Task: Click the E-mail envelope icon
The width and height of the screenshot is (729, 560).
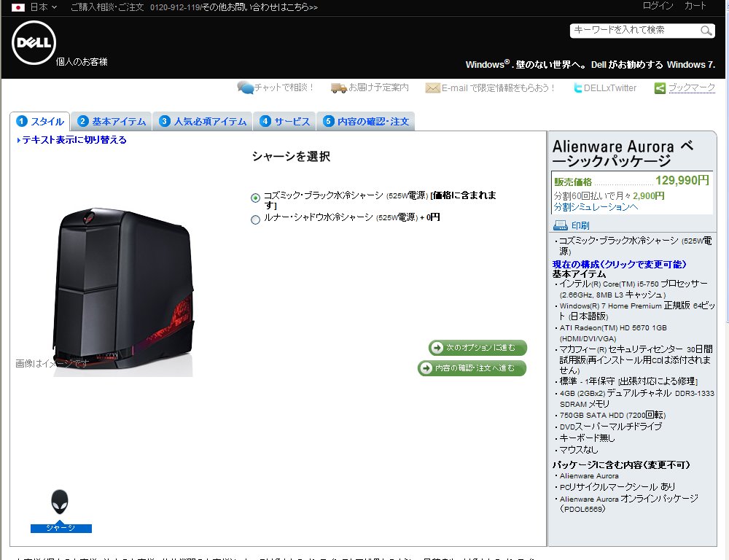Action: pos(432,88)
